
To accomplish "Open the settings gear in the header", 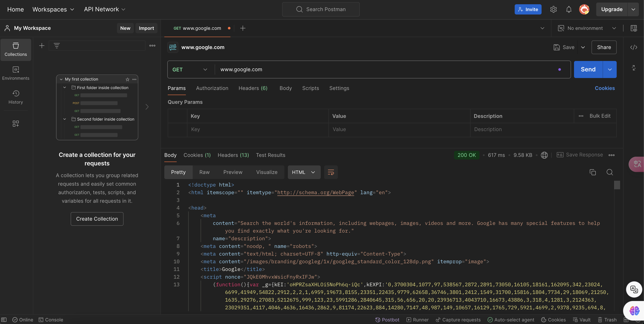I will point(553,10).
